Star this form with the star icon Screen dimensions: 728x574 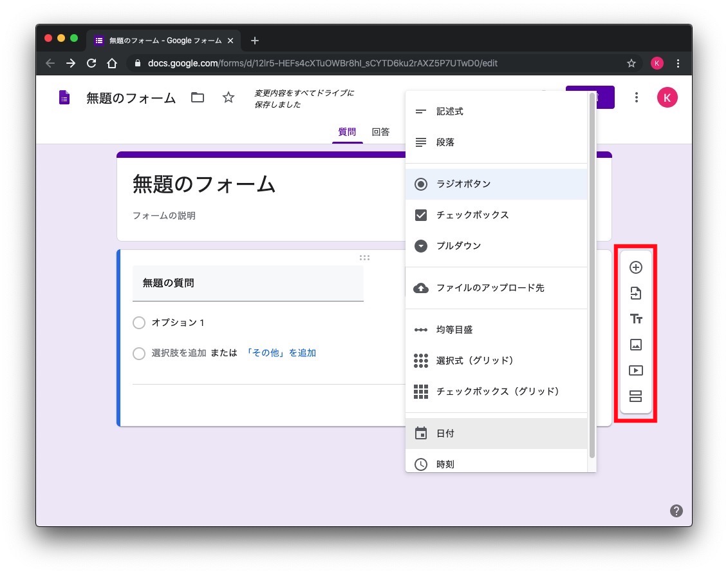tap(229, 98)
